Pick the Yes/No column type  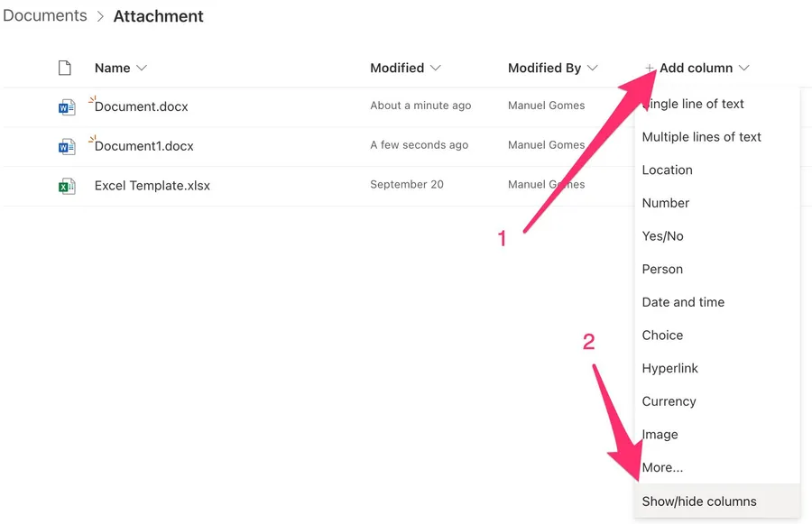662,236
